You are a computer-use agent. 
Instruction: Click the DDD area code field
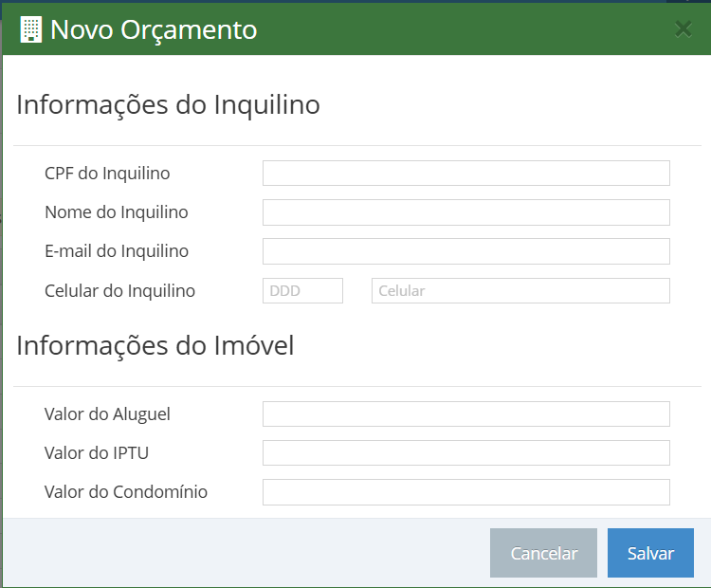point(303,291)
